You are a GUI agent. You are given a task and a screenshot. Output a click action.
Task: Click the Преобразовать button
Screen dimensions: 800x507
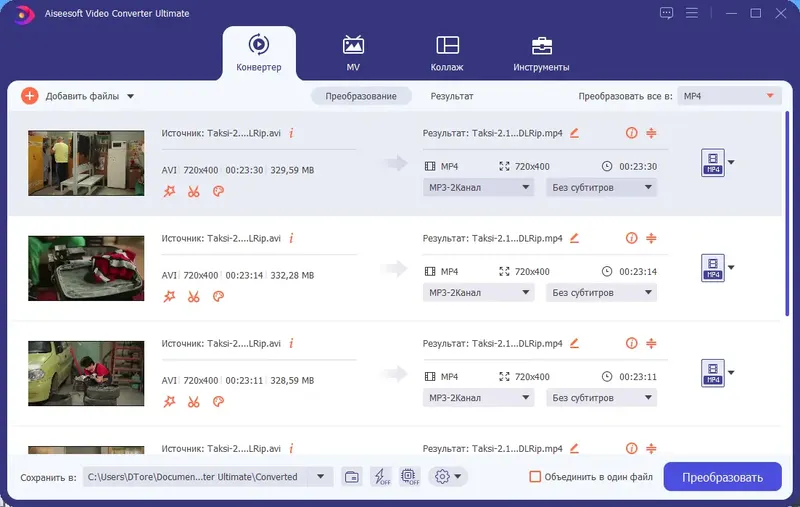(x=722, y=477)
